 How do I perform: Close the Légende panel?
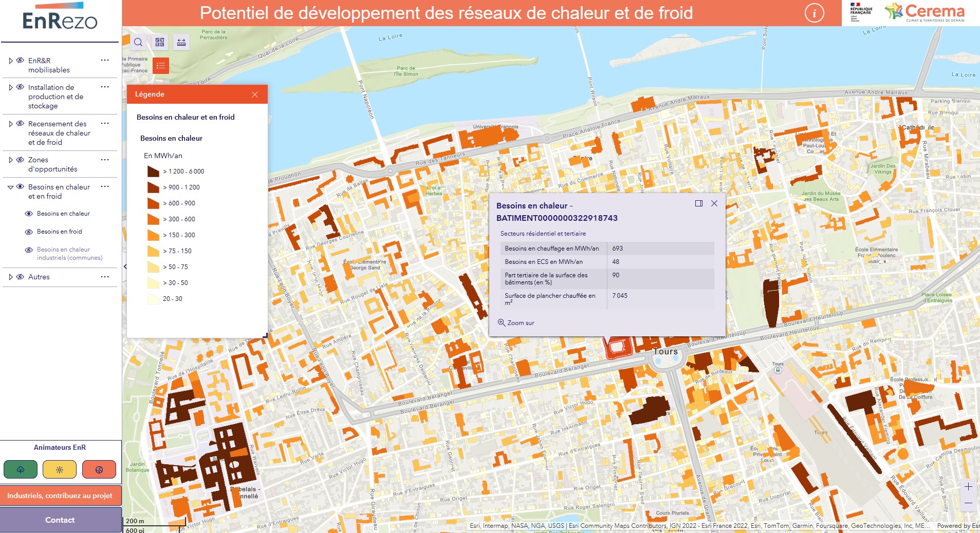coord(255,94)
